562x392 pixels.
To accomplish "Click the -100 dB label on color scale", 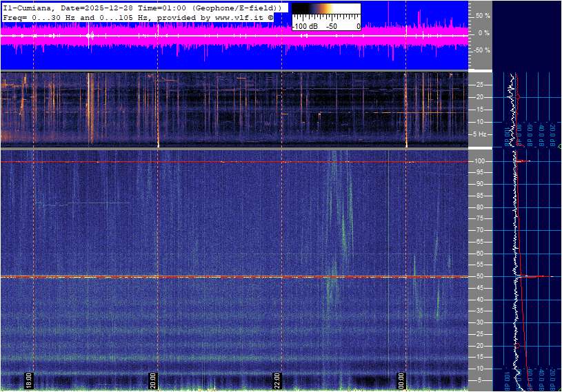I will click(304, 26).
